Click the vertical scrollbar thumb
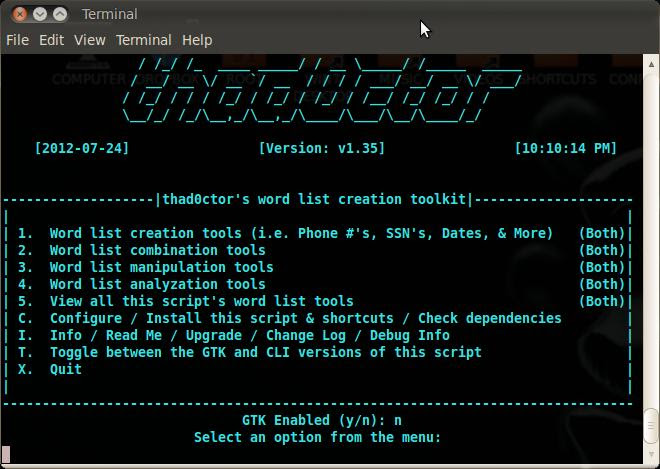 651,426
